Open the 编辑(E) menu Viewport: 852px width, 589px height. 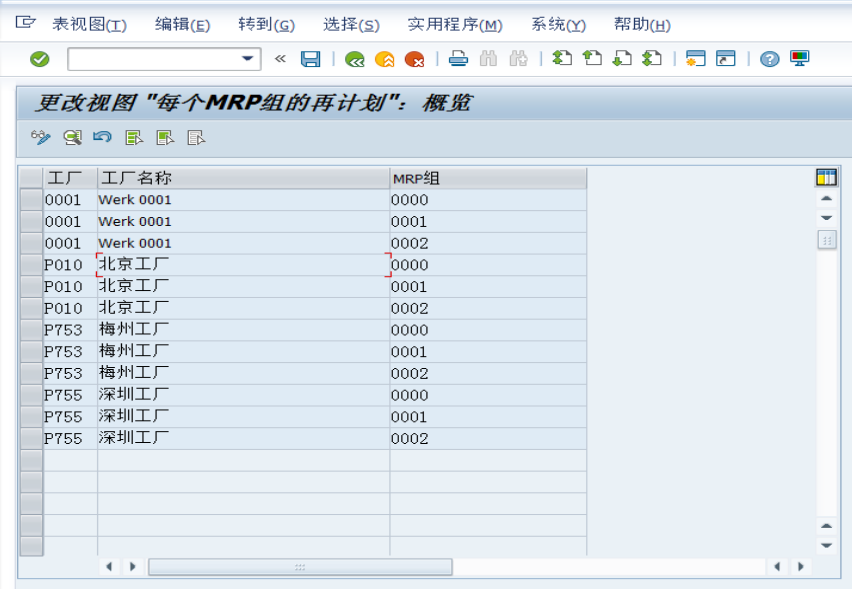point(182,24)
